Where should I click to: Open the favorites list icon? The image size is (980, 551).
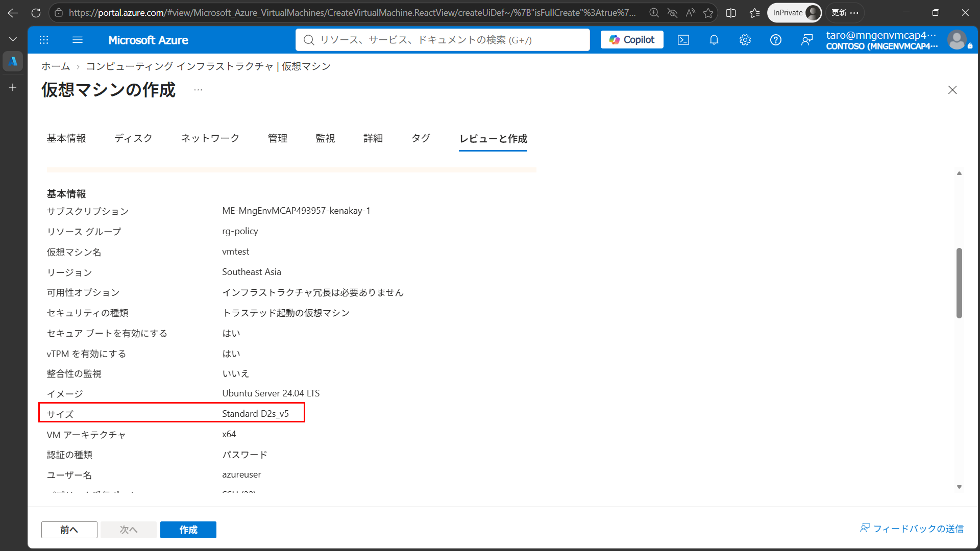755,13
